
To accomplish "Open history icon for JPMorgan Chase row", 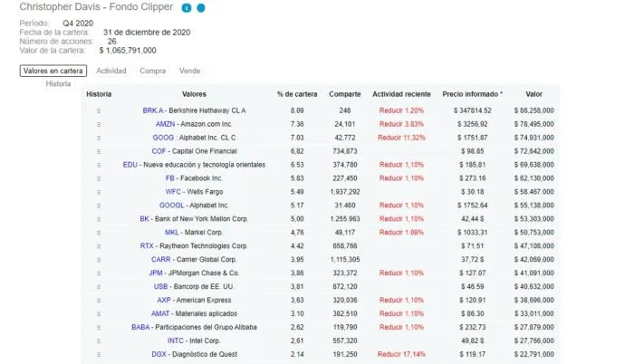I will (99, 273).
